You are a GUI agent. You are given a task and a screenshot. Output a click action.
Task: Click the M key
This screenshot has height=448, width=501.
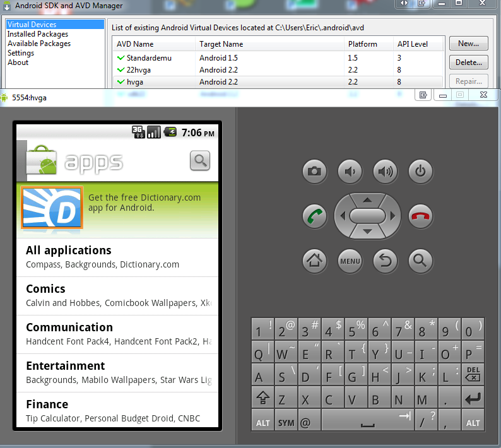(426, 397)
